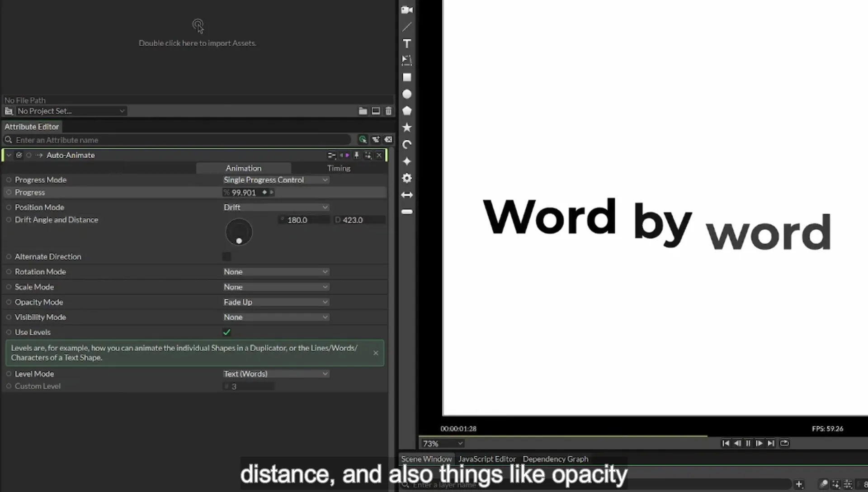Toggle the loop playback button
The width and height of the screenshot is (868, 492).
(x=784, y=443)
